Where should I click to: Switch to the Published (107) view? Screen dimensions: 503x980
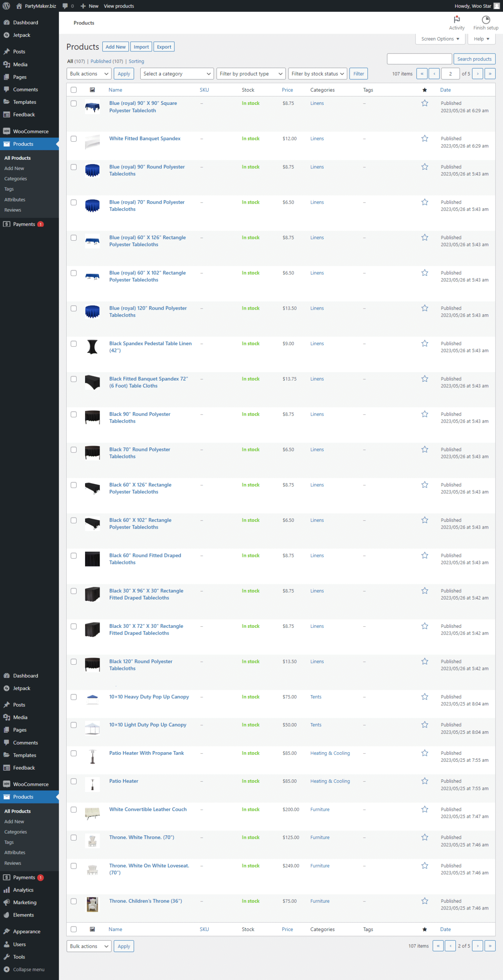coord(106,61)
